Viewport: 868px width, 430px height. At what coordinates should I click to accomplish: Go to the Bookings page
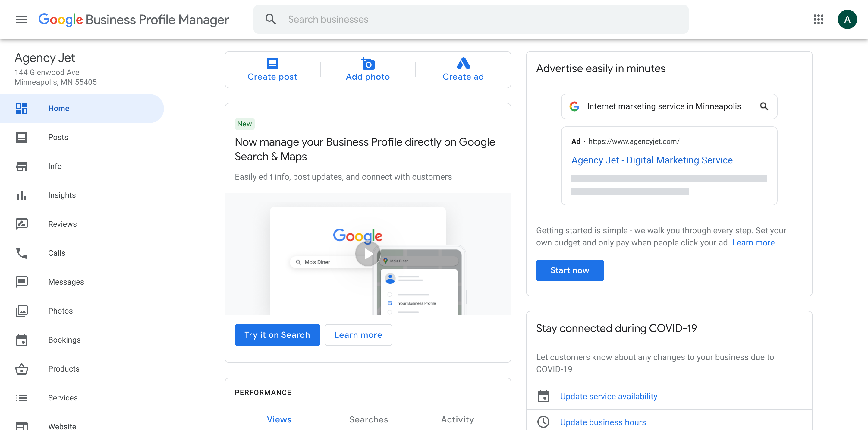click(82, 340)
